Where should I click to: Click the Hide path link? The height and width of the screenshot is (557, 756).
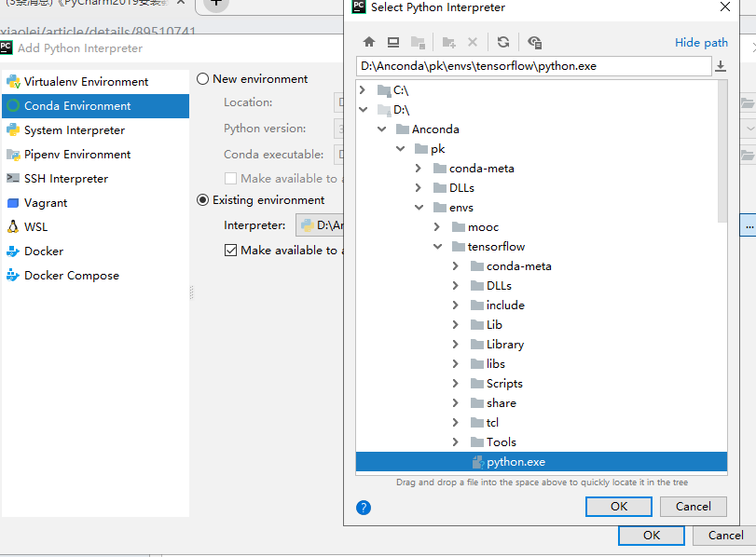[x=701, y=43]
